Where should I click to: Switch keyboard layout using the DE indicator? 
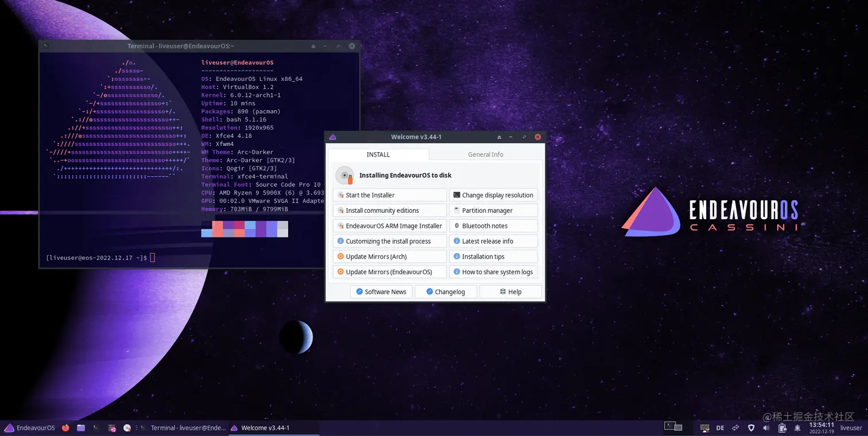[720, 428]
